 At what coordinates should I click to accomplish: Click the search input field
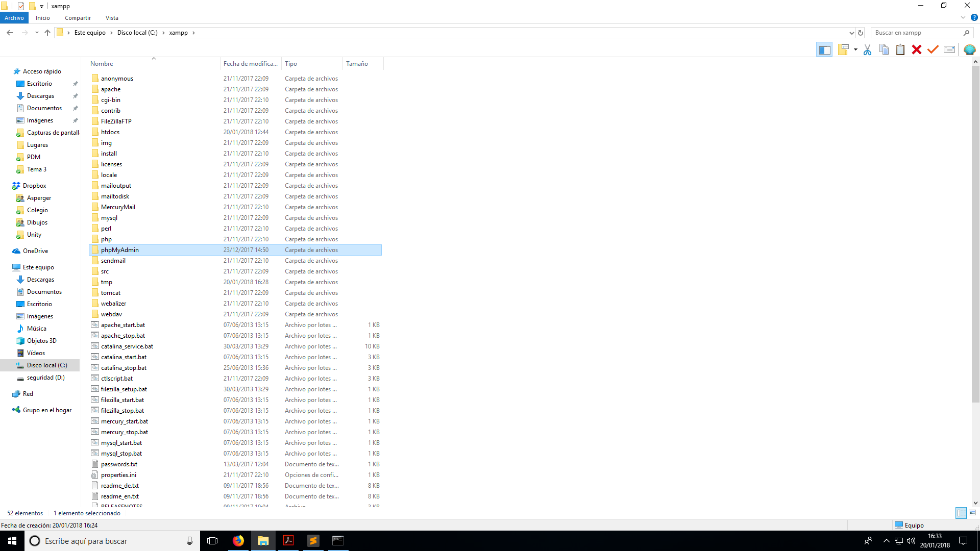[x=917, y=32]
